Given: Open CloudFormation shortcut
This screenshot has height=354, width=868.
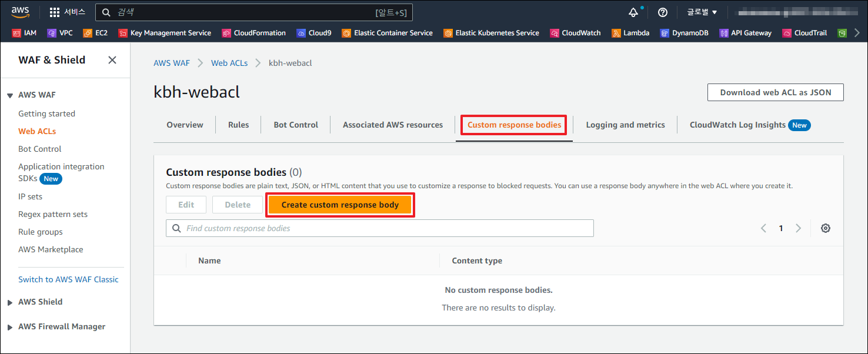Looking at the screenshot, I should 253,33.
